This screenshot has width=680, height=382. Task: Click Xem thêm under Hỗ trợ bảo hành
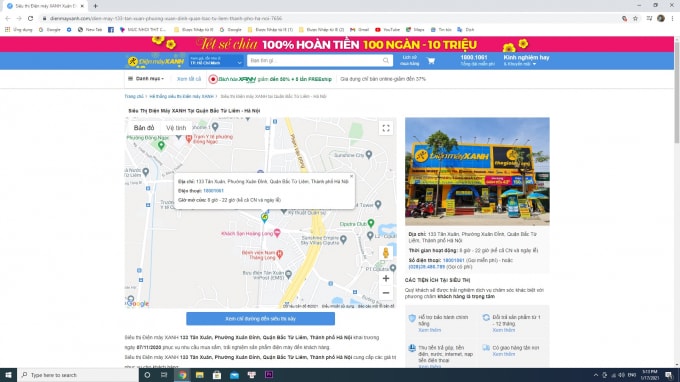point(429,330)
